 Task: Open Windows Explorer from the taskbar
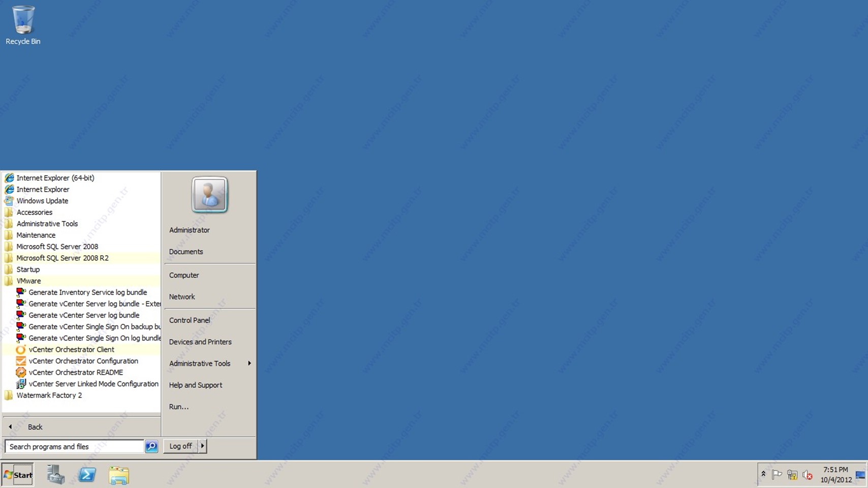[119, 475]
